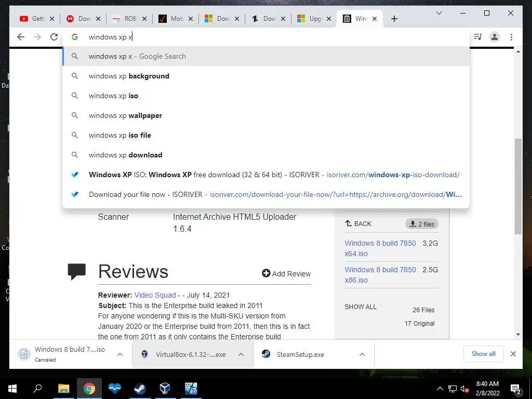Open 'Download your file now - ISORIVER' suggestion
Image resolution: width=532 pixels, height=399 pixels.
267,194
